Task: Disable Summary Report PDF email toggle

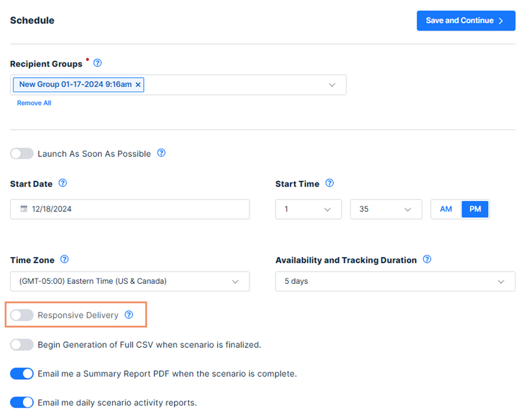Action: click(22, 374)
